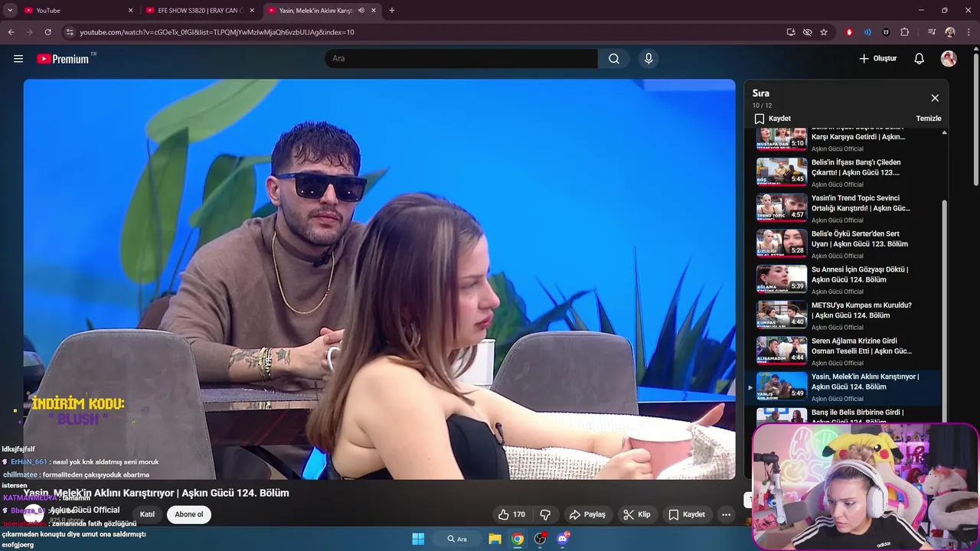Click the URL address bar text
This screenshot has width=980, height=551.
pos(217,32)
